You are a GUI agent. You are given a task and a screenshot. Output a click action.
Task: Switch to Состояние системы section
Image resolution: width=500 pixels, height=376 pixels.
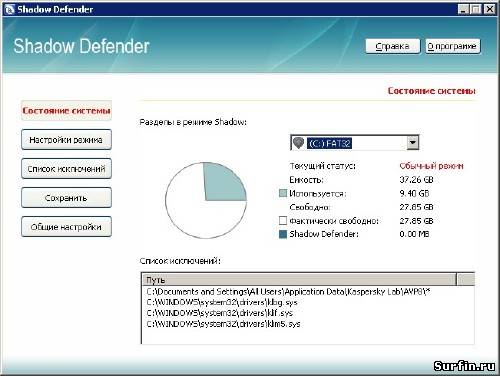(x=66, y=110)
